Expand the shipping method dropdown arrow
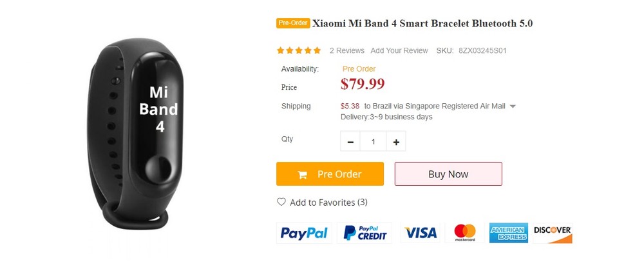The image size is (644, 269). 513,106
